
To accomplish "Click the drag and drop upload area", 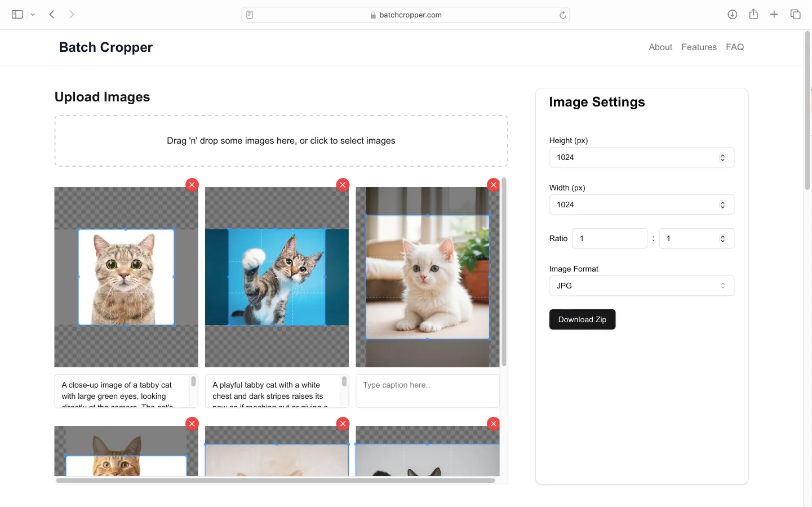I will click(281, 140).
